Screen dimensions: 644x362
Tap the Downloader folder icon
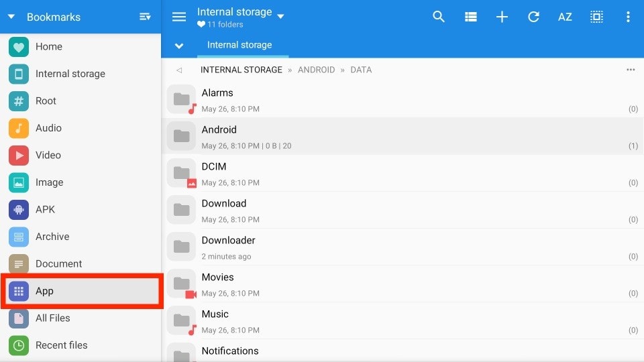click(x=181, y=247)
